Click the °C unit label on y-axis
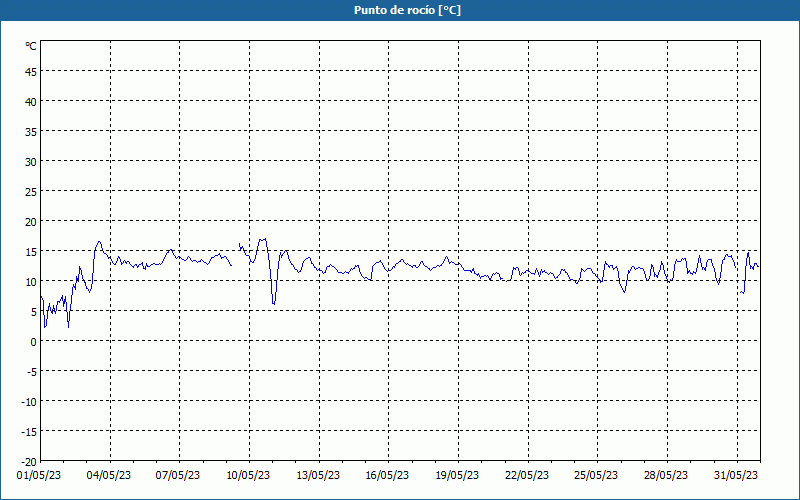The width and height of the screenshot is (800, 500). coord(31,46)
